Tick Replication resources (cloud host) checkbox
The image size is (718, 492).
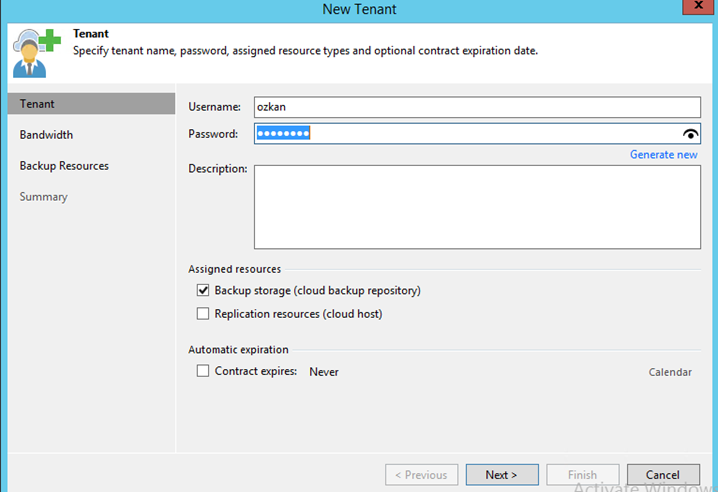pos(203,314)
